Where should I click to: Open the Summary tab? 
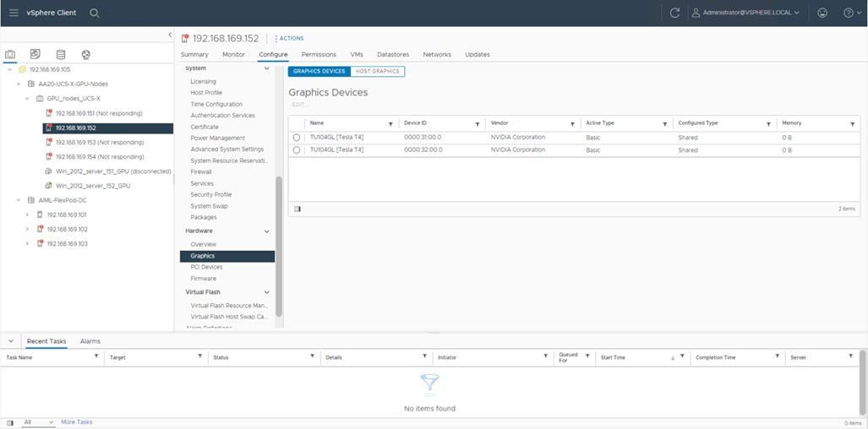click(x=194, y=55)
